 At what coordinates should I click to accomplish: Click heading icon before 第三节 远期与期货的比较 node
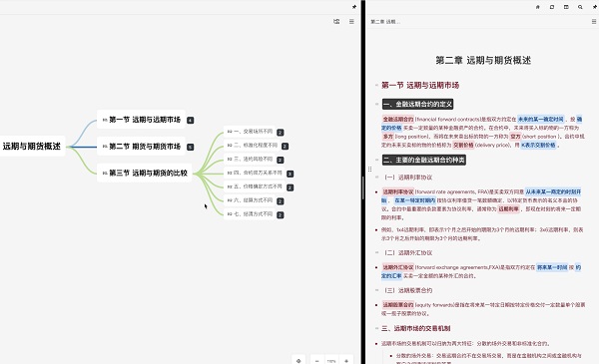tap(105, 174)
